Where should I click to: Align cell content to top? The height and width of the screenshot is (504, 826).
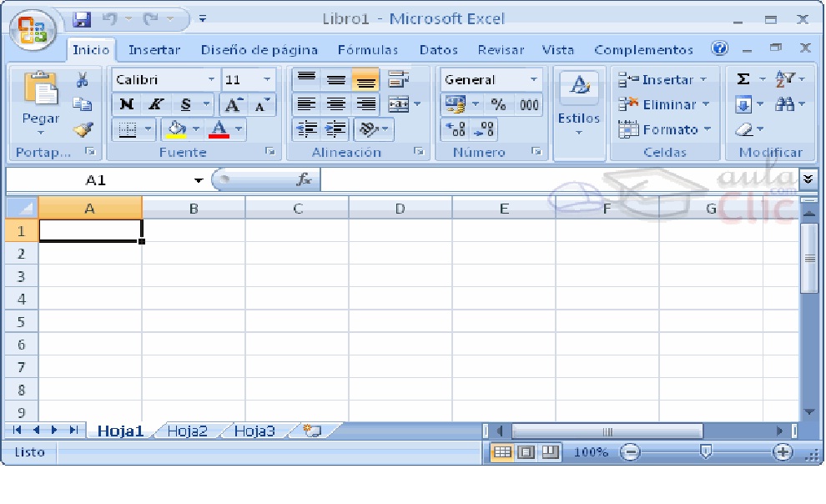(306, 79)
